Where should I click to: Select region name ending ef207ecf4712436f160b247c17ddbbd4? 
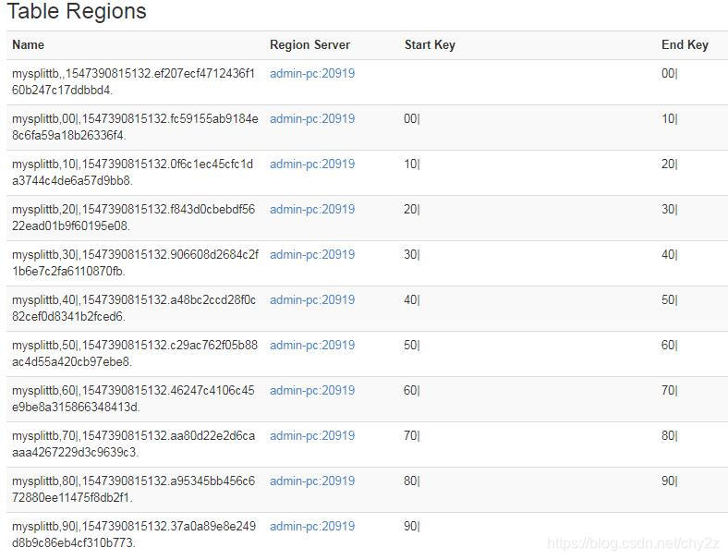click(x=133, y=81)
